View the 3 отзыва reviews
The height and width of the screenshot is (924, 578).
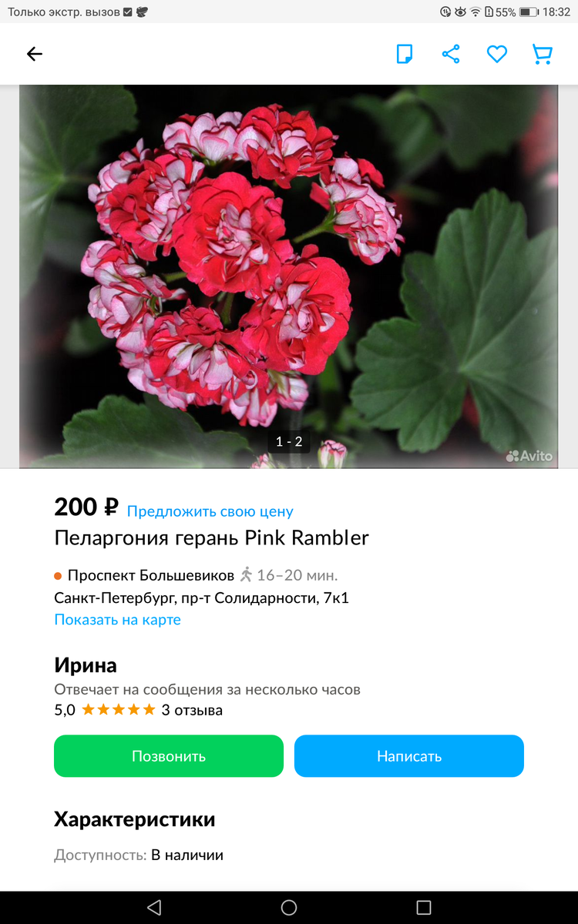(x=192, y=710)
